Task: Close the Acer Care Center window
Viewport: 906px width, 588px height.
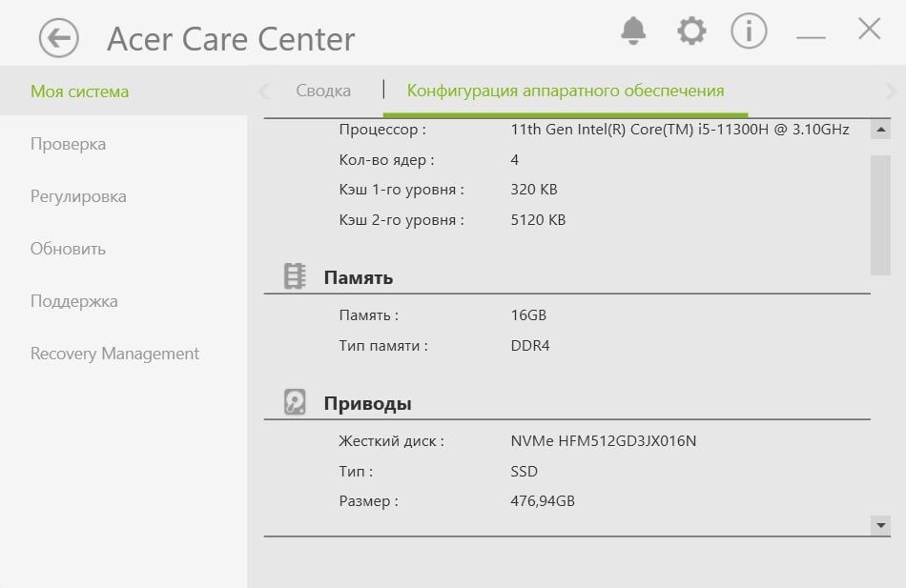Action: coord(869,29)
